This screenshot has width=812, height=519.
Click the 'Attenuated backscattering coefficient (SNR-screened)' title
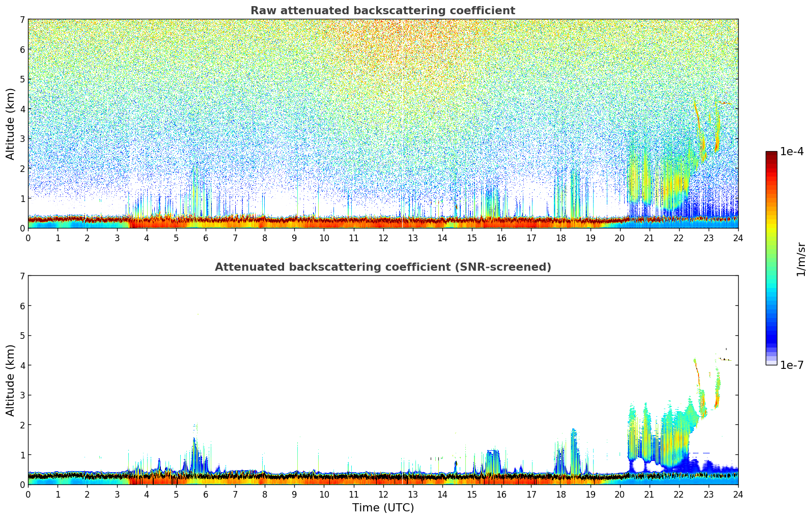(x=382, y=267)
